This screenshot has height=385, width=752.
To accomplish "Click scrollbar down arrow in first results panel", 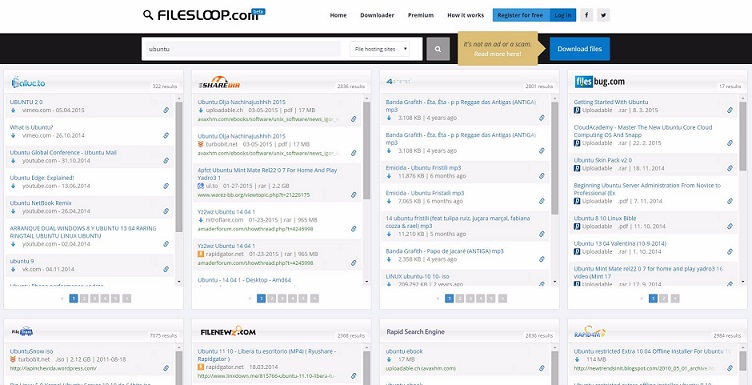I will [x=179, y=282].
